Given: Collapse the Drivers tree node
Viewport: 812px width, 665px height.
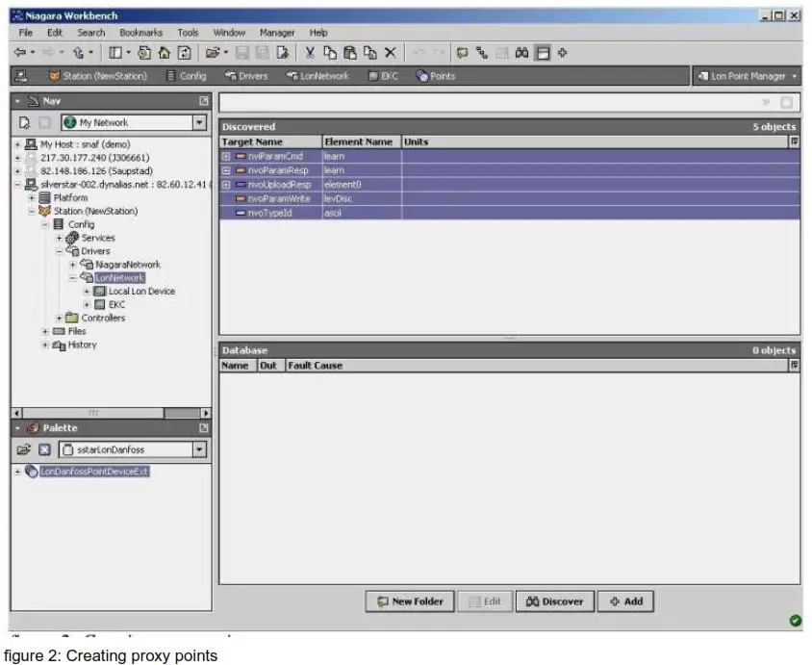Looking at the screenshot, I should click(x=59, y=251).
